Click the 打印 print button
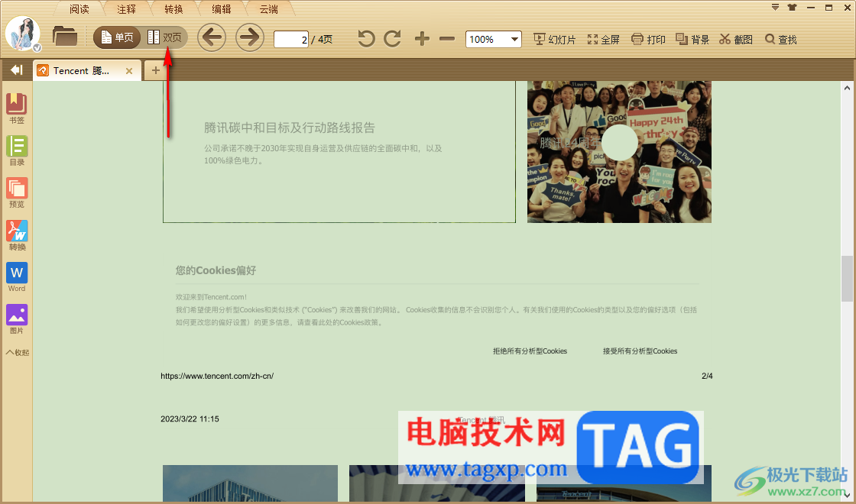This screenshot has width=856, height=504. 648,39
